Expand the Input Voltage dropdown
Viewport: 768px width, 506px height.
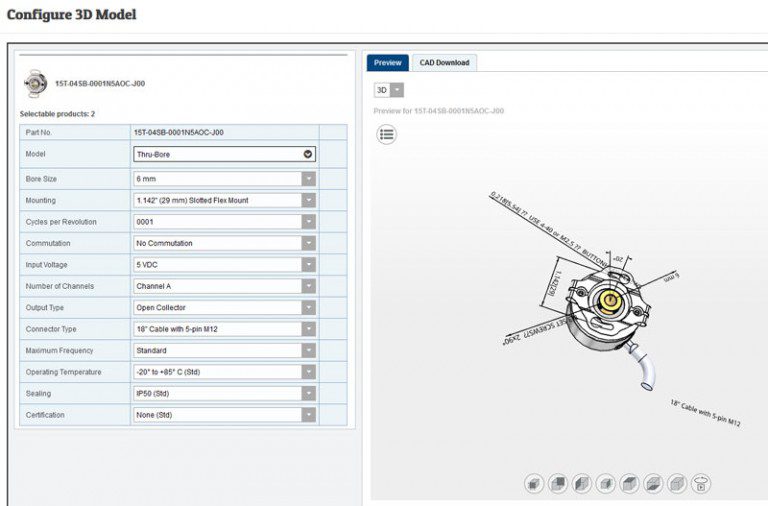click(x=224, y=265)
